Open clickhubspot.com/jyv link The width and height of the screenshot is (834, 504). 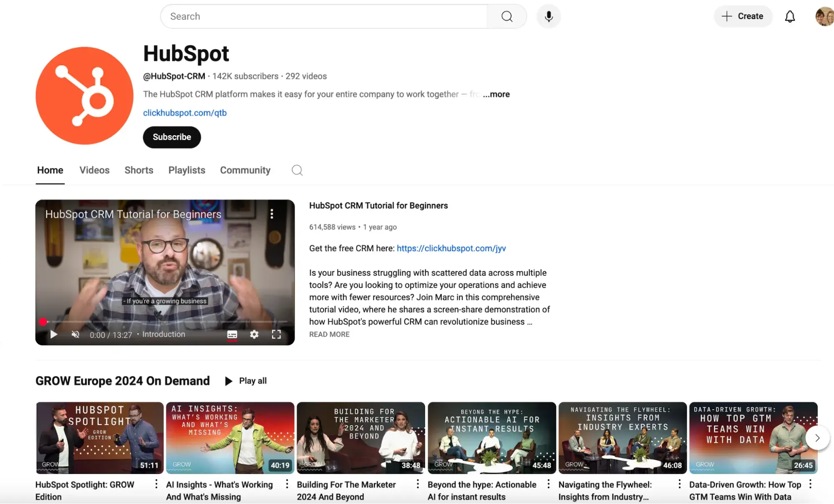pyautogui.click(x=451, y=248)
